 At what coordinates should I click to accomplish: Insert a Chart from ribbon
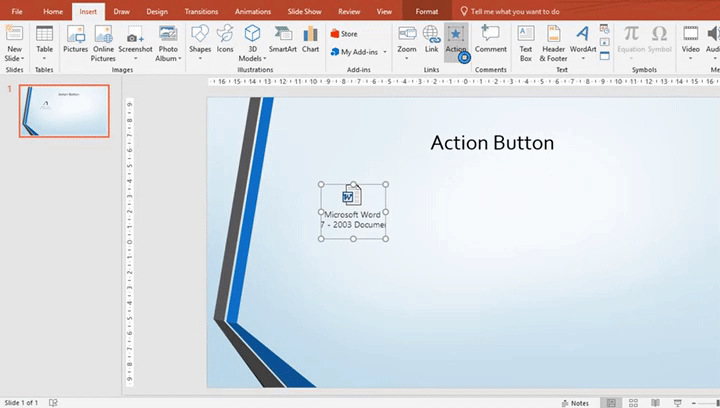(311, 40)
